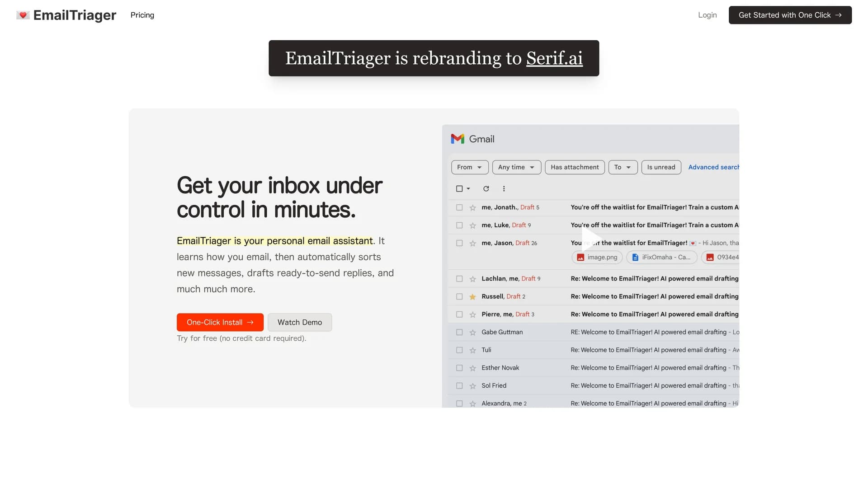The image size is (868, 488).
Task: Click the EmailTriager heart envelope logo icon
Action: click(23, 15)
